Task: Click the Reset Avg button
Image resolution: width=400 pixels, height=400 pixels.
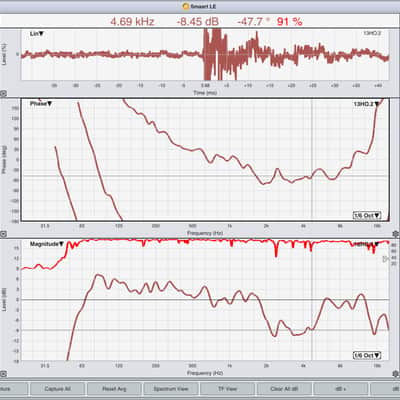Action: (x=114, y=389)
